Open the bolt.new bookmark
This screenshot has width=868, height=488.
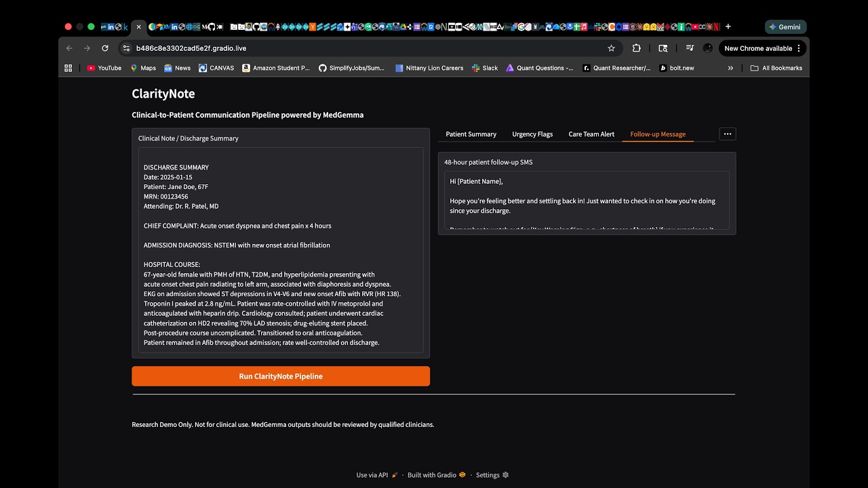pos(677,68)
